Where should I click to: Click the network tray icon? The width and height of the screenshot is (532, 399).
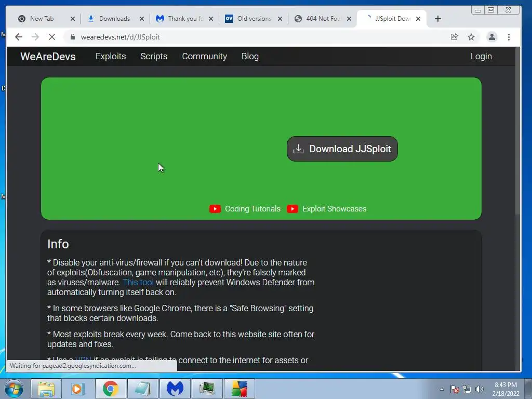(x=467, y=389)
